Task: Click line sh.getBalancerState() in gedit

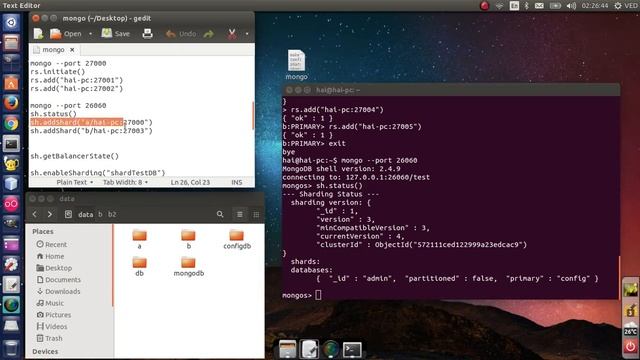Action: pyautogui.click(x=74, y=156)
